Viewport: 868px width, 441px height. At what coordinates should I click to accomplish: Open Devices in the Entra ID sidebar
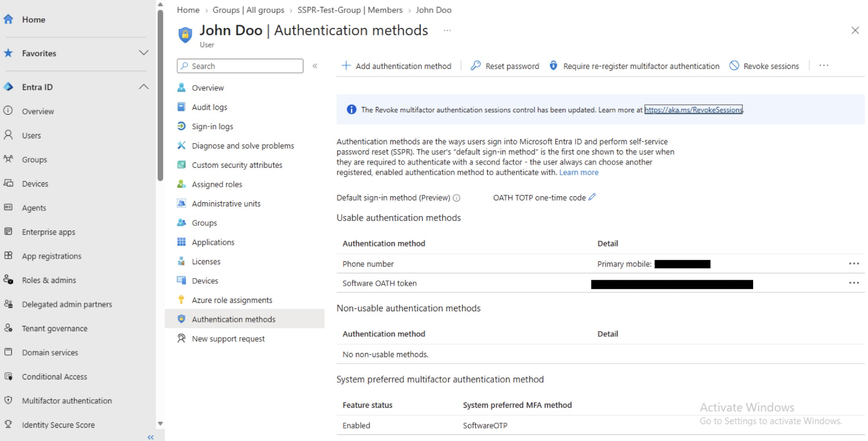click(35, 184)
